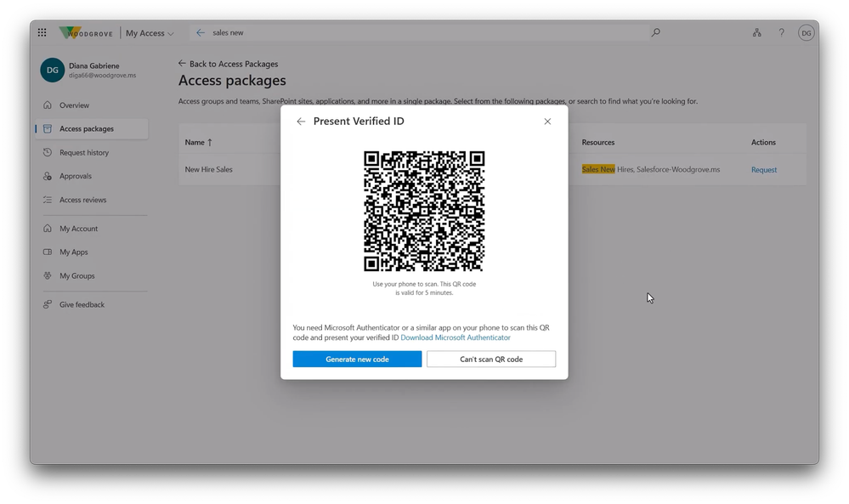
Task: Click the digа66@woodgrove.ms email text
Action: pos(102,76)
